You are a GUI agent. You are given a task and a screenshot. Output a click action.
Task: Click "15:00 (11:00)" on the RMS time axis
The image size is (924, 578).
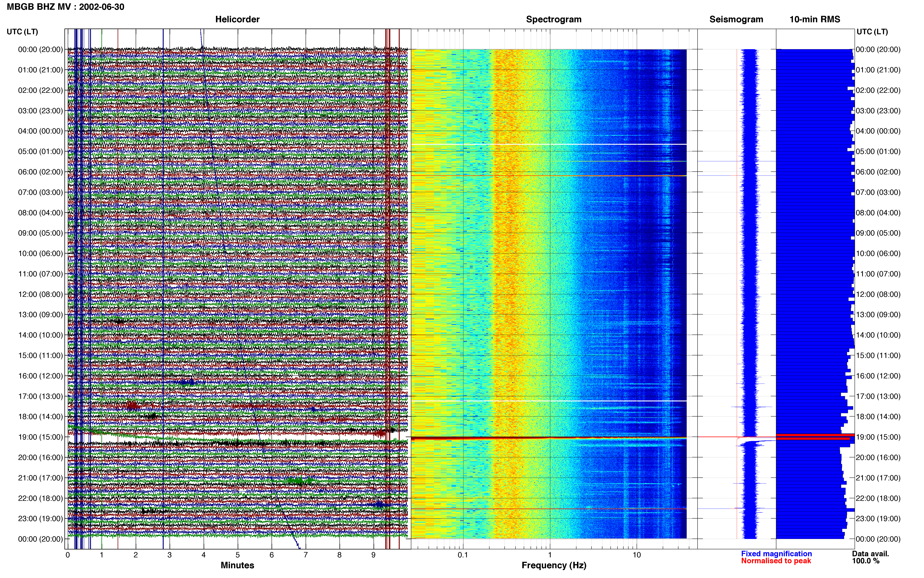878,356
